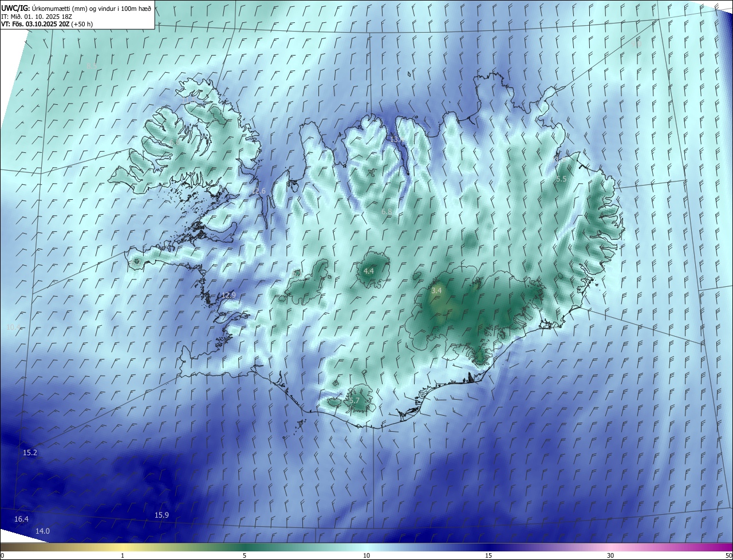Click the 12.6 value label on map
The height and width of the screenshot is (560, 733).
259,191
